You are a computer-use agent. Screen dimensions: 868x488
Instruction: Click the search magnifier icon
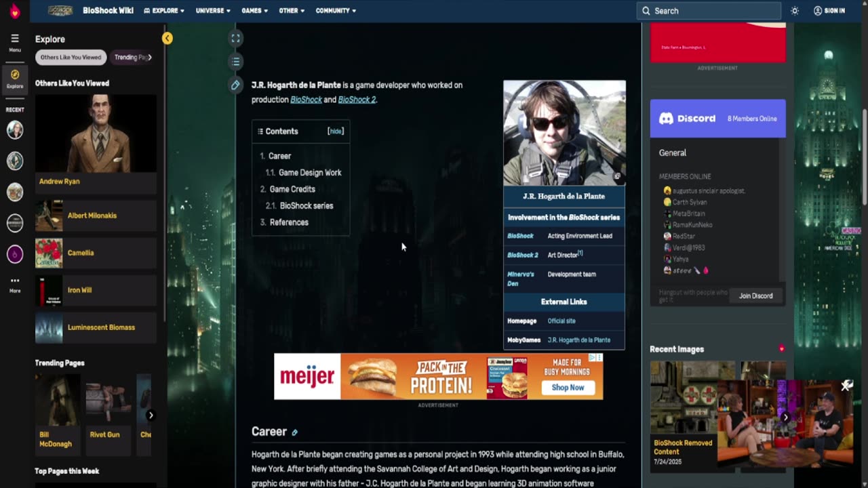[646, 11]
